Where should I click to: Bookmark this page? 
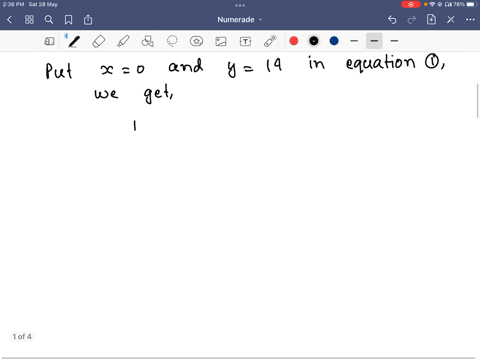68,20
